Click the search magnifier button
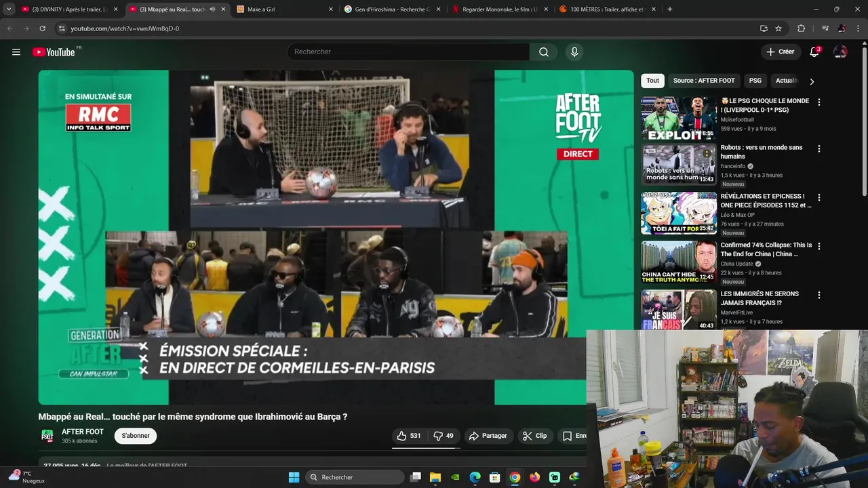The image size is (868, 488). [544, 52]
